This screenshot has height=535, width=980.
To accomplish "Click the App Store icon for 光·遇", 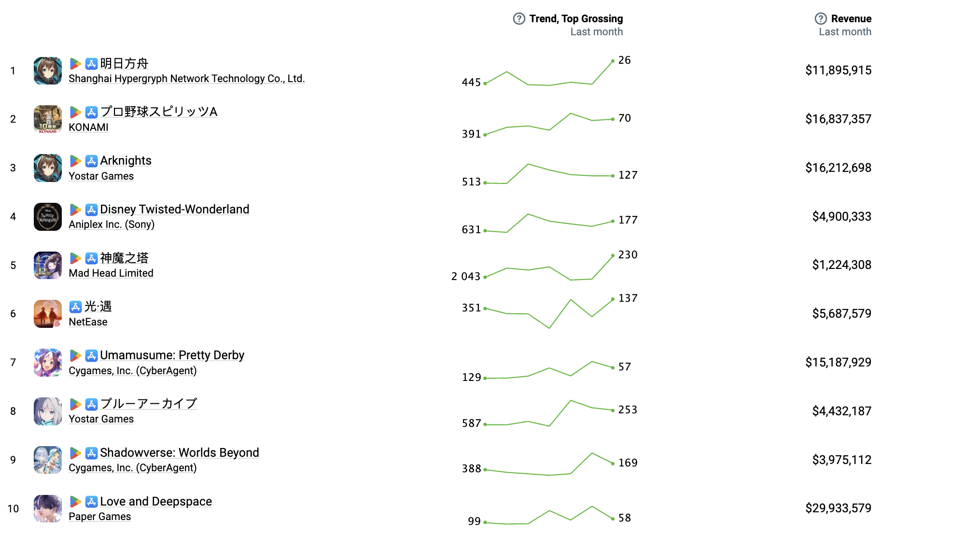I will tap(75, 307).
